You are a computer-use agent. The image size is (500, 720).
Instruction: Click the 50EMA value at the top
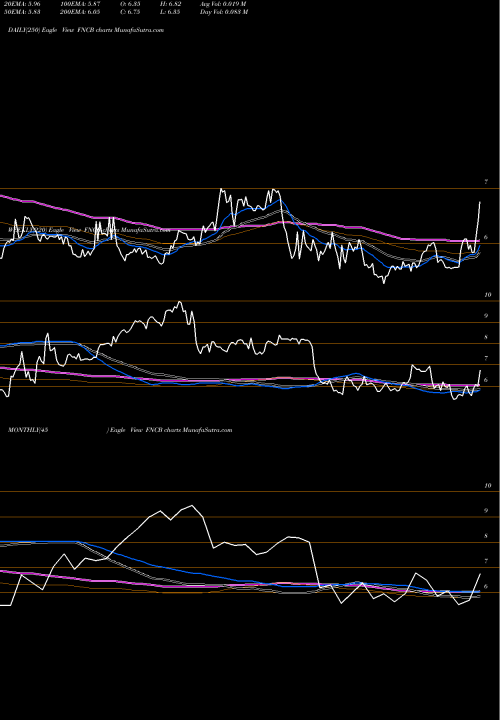[x=22, y=12]
